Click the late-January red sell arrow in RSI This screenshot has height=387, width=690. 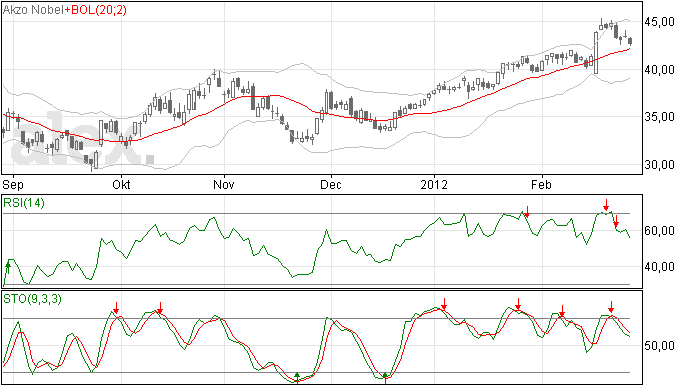click(x=527, y=212)
